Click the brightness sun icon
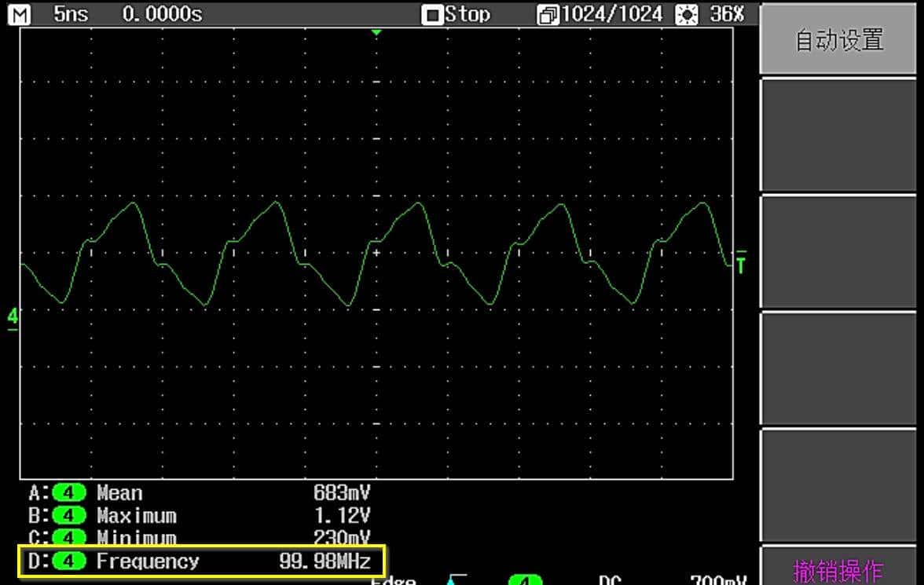The image size is (924, 585). pos(686,14)
